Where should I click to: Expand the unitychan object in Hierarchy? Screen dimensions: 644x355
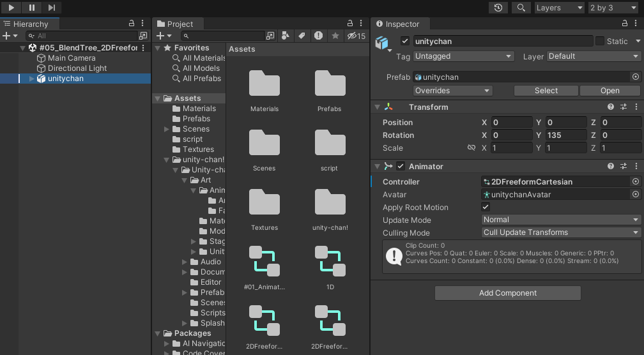pos(32,79)
